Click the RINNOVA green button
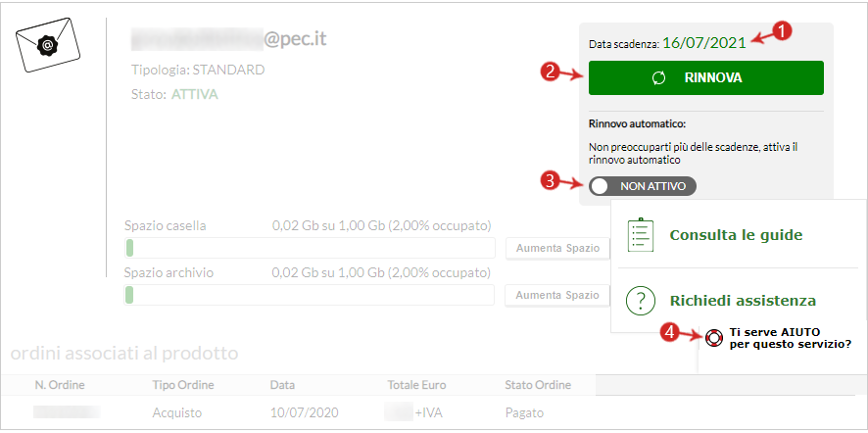The image size is (868, 433). [705, 78]
